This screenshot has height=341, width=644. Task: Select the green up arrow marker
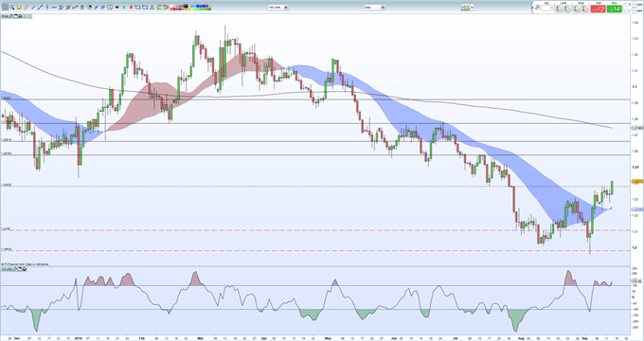tap(124, 8)
